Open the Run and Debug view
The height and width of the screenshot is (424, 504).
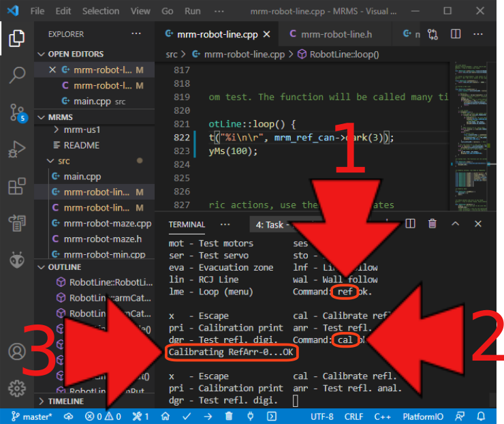coord(17,149)
